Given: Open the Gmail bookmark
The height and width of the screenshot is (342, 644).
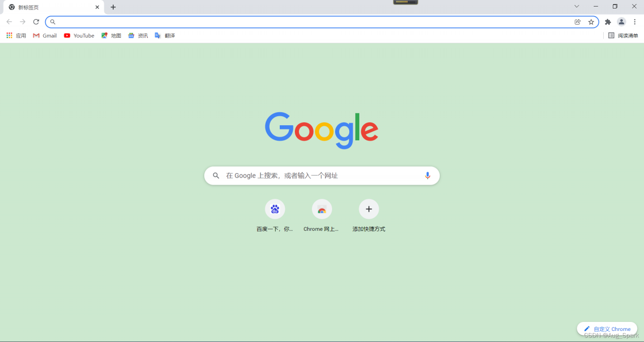Looking at the screenshot, I should click(45, 36).
